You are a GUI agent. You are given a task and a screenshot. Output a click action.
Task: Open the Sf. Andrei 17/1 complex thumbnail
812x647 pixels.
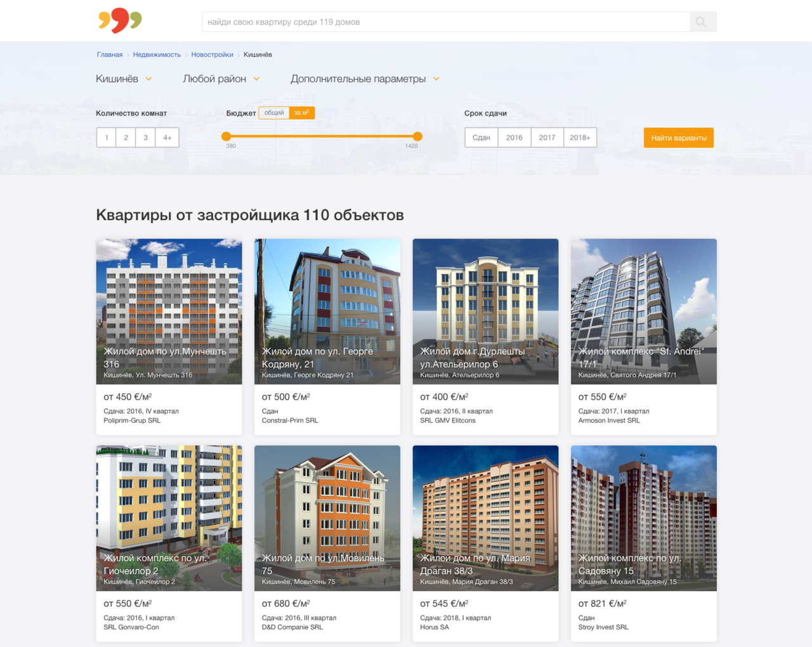click(x=644, y=311)
